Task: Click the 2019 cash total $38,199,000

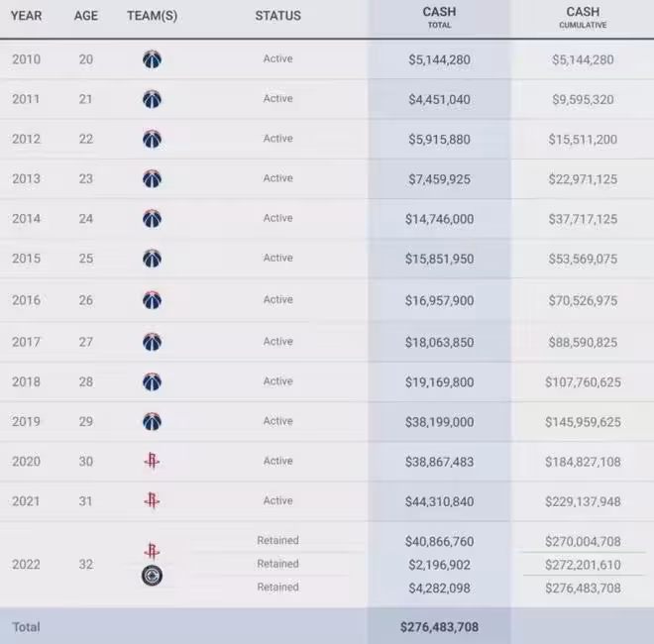Action: [439, 422]
